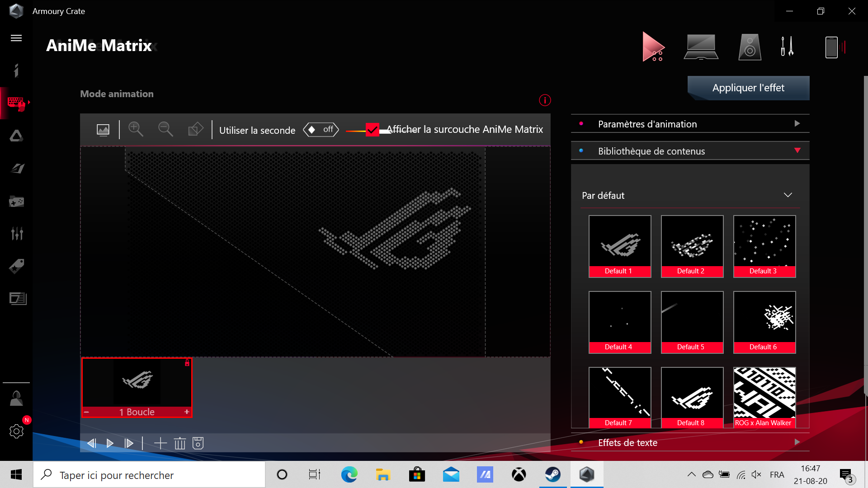Uncheck Afficher la surcouche AniMe Matrix
Viewport: 868px width, 488px height.
372,130
